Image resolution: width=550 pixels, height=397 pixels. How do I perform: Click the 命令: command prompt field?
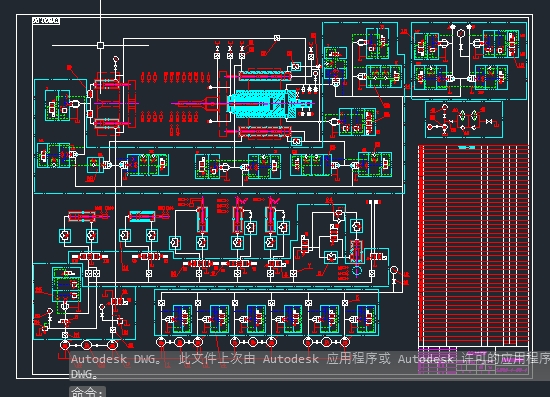88,391
